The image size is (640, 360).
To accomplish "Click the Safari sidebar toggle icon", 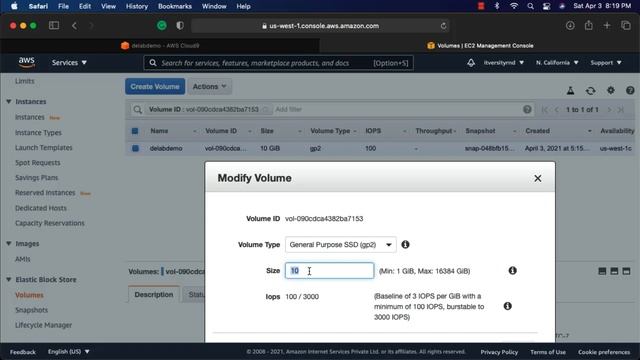I will [x=54, y=26].
